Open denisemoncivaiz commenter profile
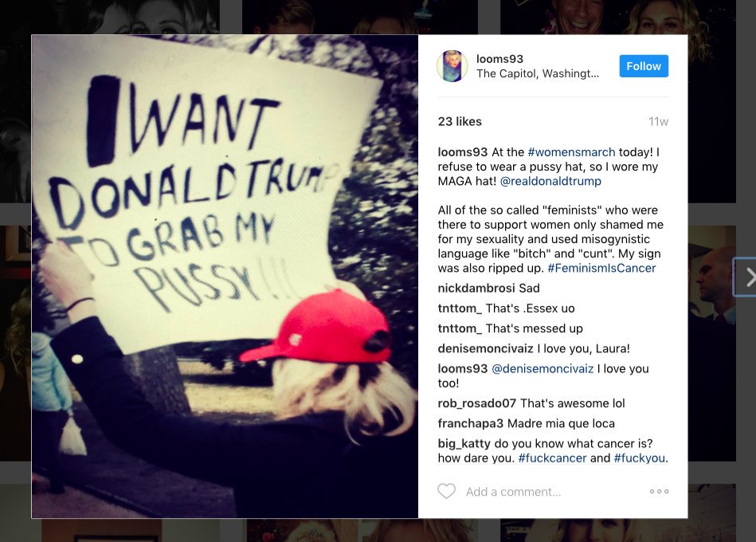The image size is (756, 542). tap(485, 348)
